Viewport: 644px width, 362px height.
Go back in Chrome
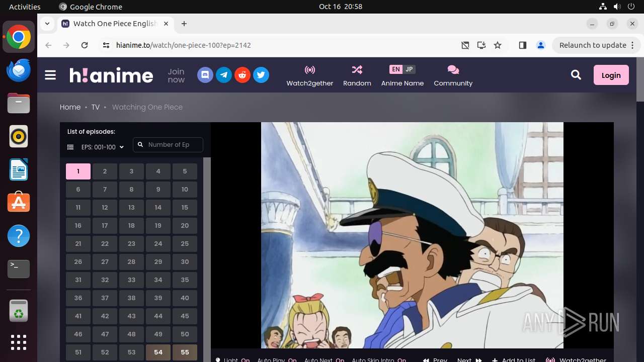(x=48, y=45)
